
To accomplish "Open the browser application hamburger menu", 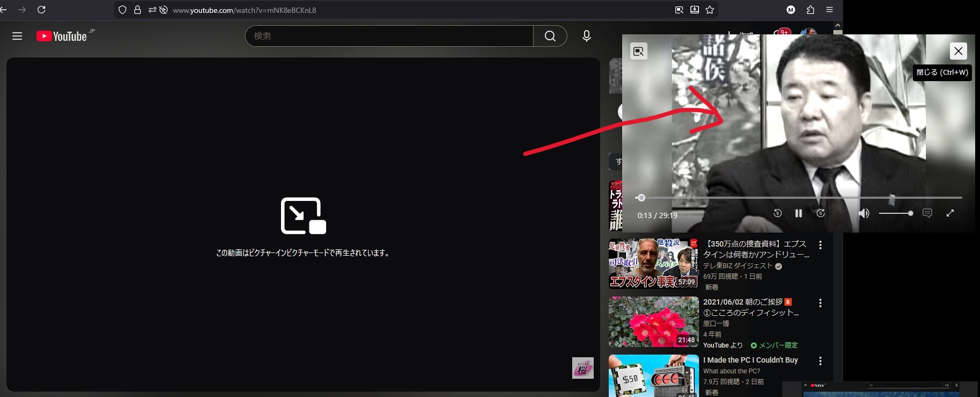I will click(x=830, y=10).
